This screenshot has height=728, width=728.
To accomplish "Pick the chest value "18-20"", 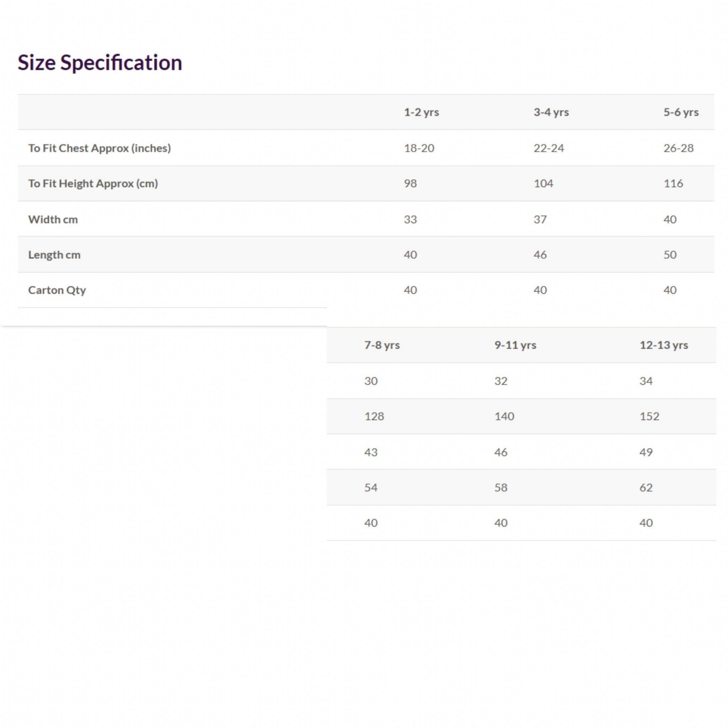I will click(x=419, y=148).
